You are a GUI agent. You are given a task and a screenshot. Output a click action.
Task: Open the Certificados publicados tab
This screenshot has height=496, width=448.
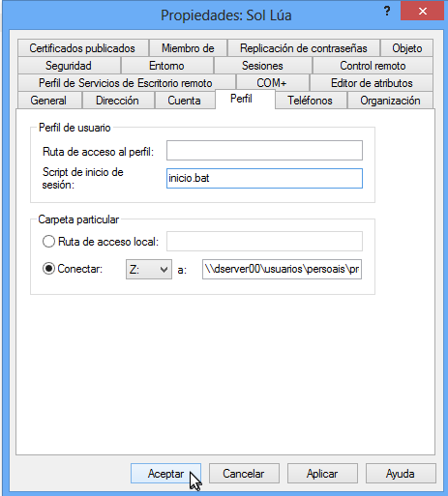tap(83, 48)
